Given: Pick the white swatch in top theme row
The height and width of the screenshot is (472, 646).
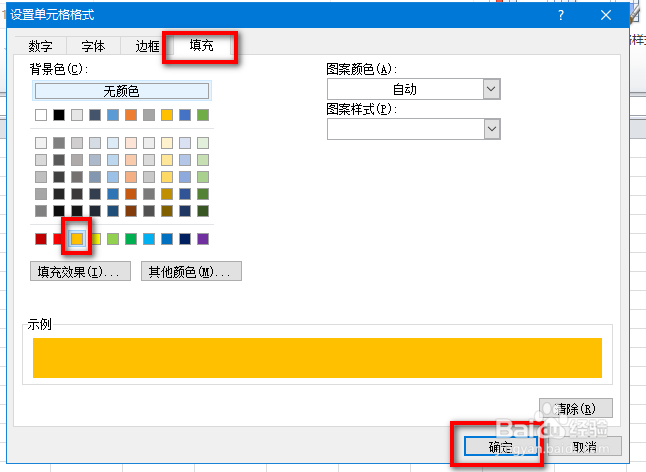Looking at the screenshot, I should 41,115.
